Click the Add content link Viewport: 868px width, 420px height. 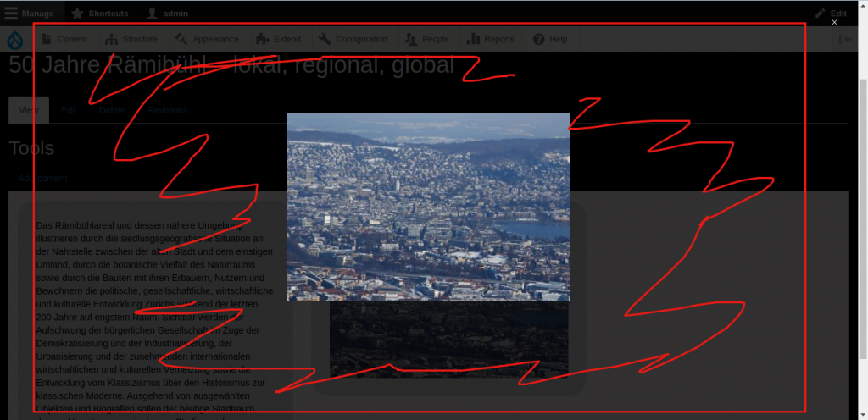click(42, 178)
